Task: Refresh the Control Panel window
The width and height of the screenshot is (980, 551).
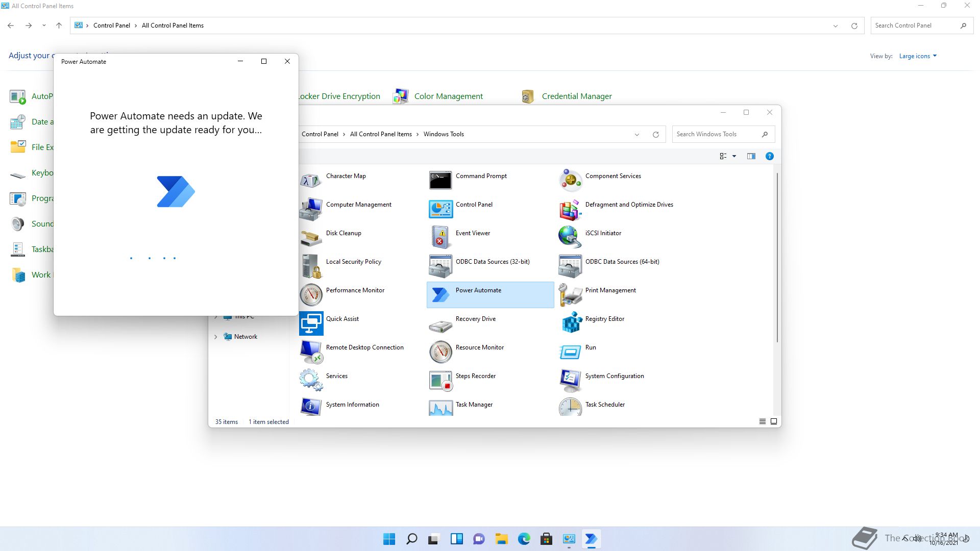Action: [854, 26]
